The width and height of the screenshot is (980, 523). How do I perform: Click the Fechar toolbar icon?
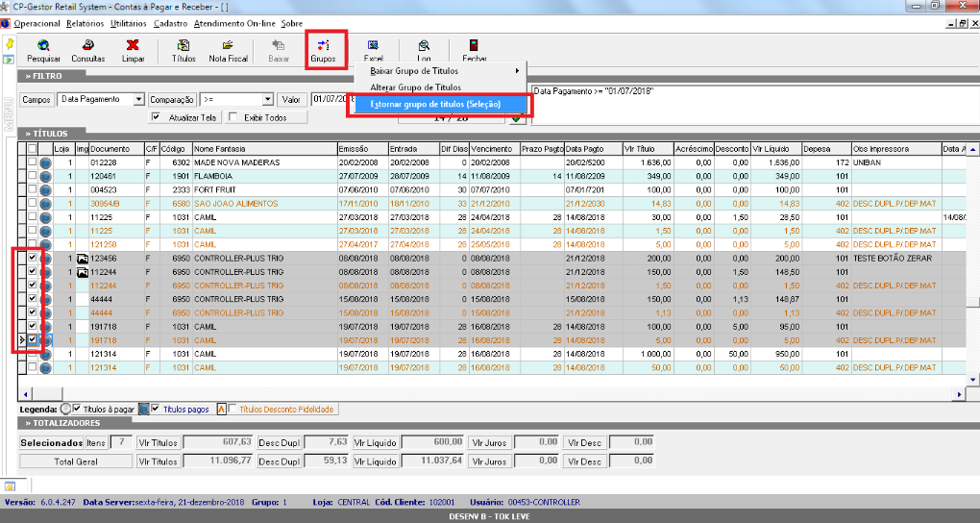pyautogui.click(x=474, y=46)
